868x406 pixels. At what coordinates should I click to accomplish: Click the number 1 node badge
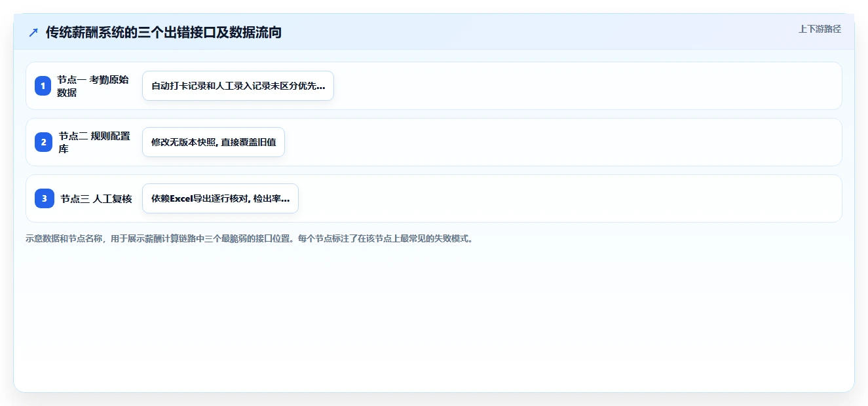click(x=43, y=86)
